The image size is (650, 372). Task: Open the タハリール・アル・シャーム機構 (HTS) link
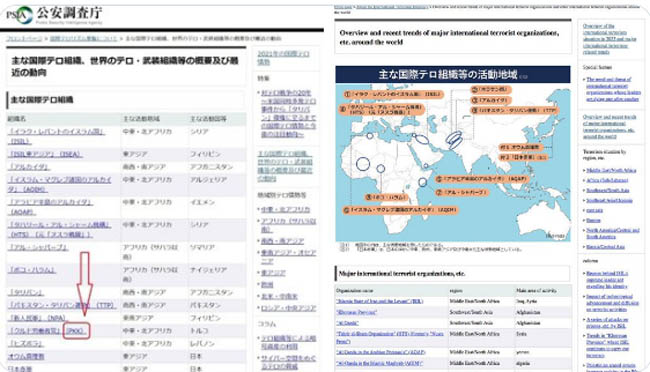pos(59,229)
